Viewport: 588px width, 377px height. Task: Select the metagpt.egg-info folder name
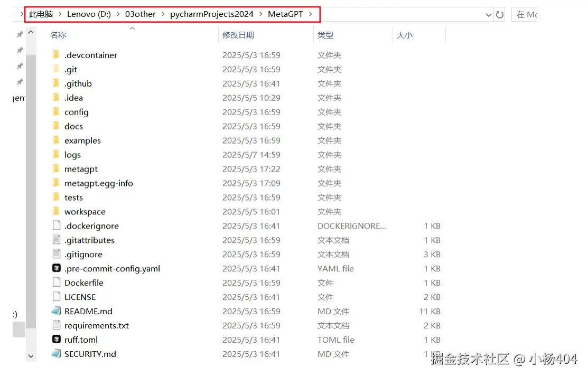pyautogui.click(x=99, y=183)
